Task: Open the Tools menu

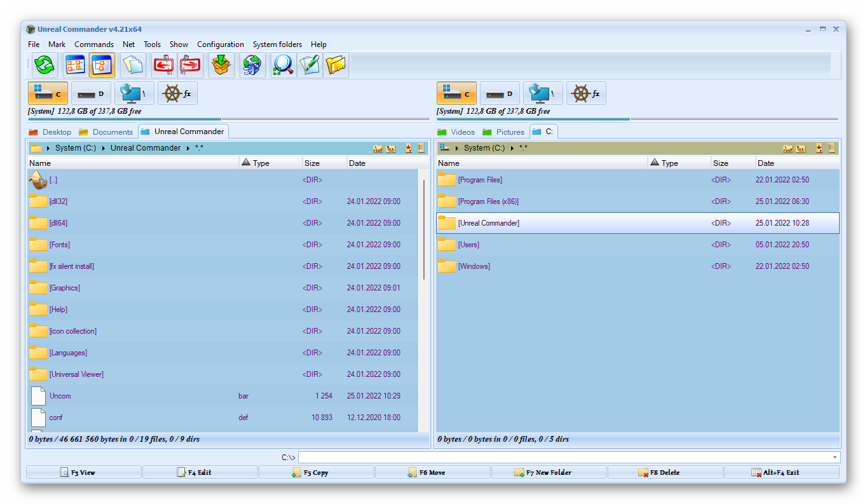Action: [x=152, y=44]
